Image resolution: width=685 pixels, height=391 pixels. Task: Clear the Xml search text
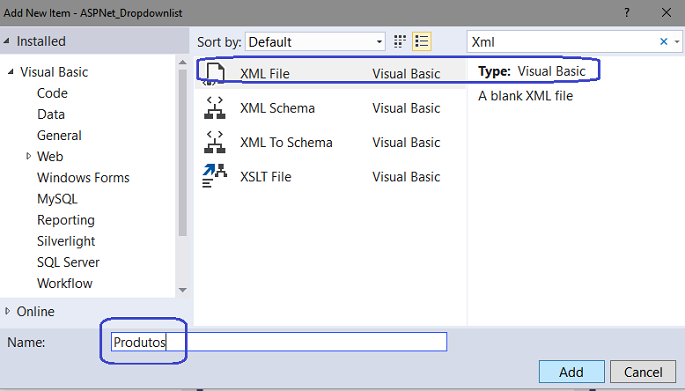click(663, 42)
